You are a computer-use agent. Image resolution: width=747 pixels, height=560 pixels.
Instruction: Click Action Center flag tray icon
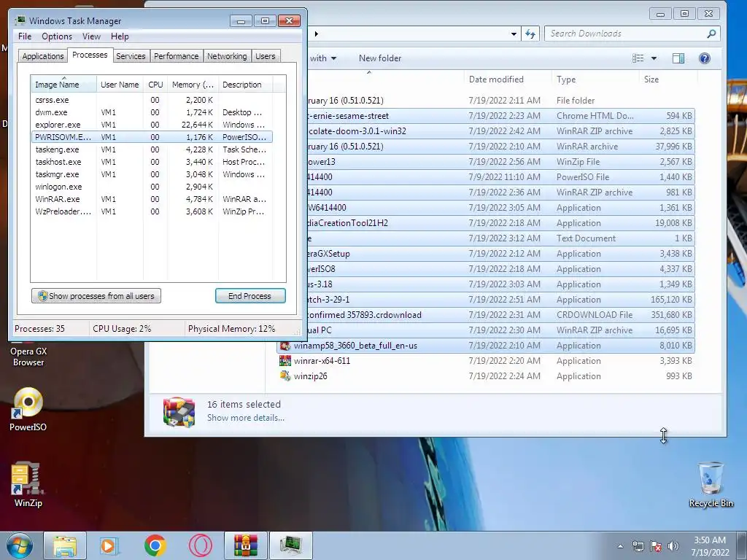click(656, 546)
